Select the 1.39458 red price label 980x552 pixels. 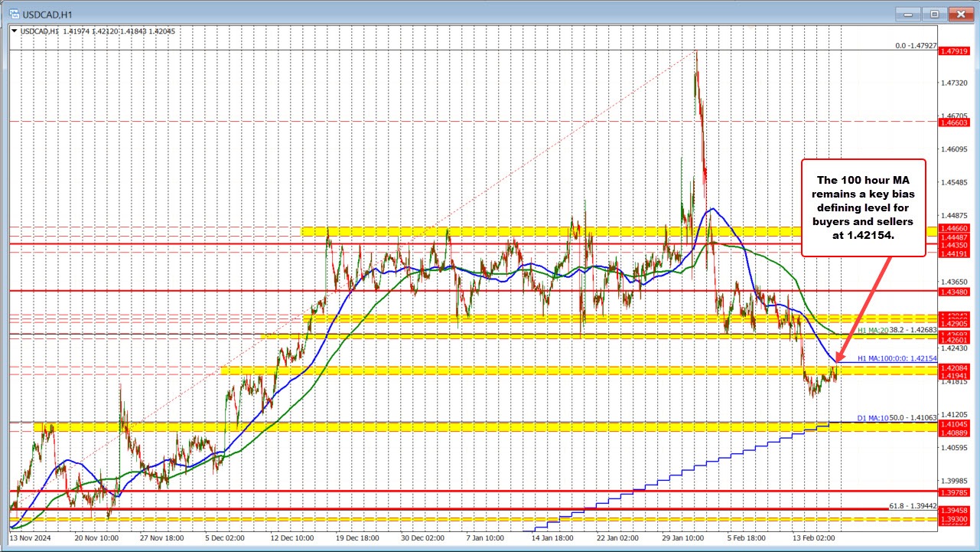[x=954, y=510]
